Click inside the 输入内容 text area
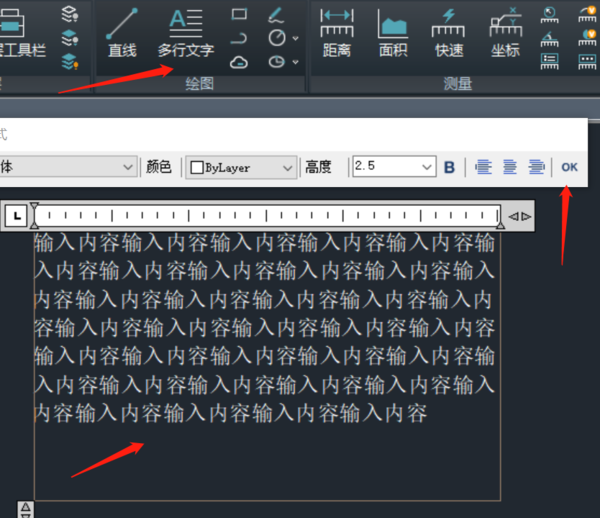The image size is (600, 518). coord(267,365)
